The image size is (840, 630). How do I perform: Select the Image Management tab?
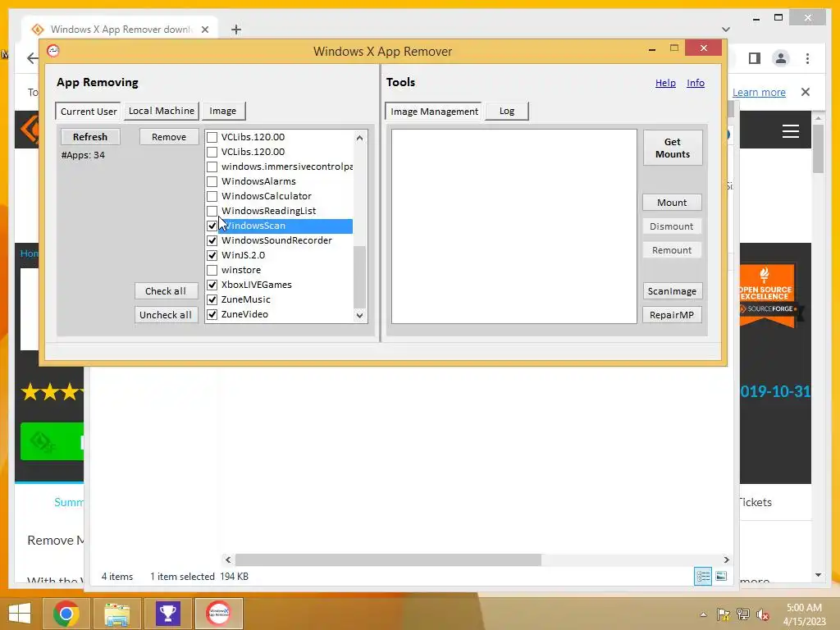click(434, 112)
